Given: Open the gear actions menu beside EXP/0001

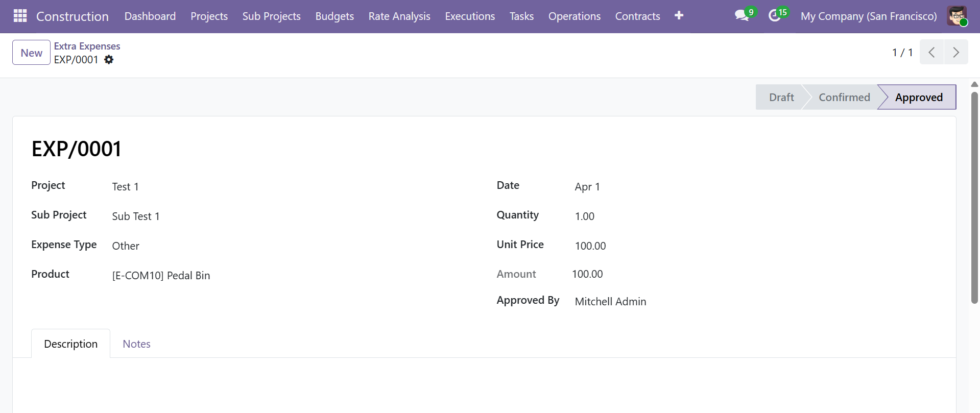Looking at the screenshot, I should 109,60.
